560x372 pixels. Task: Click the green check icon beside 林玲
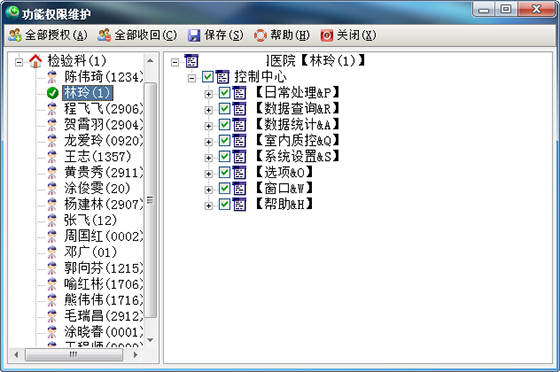coord(52,93)
